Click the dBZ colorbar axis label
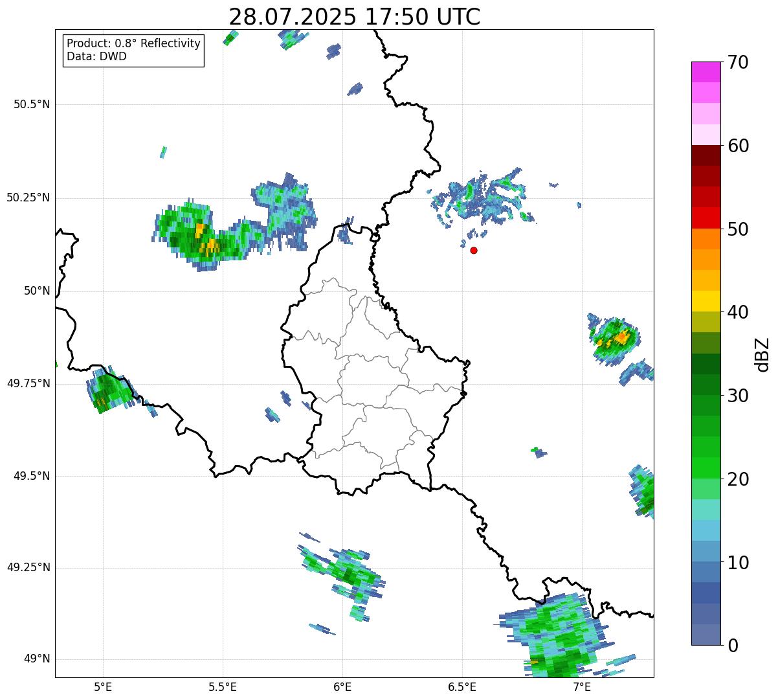The image size is (778, 700). 762,354
